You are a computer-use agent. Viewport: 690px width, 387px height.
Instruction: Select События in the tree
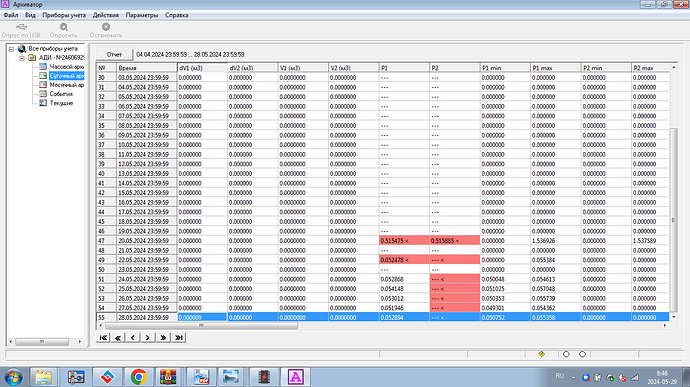pos(61,94)
